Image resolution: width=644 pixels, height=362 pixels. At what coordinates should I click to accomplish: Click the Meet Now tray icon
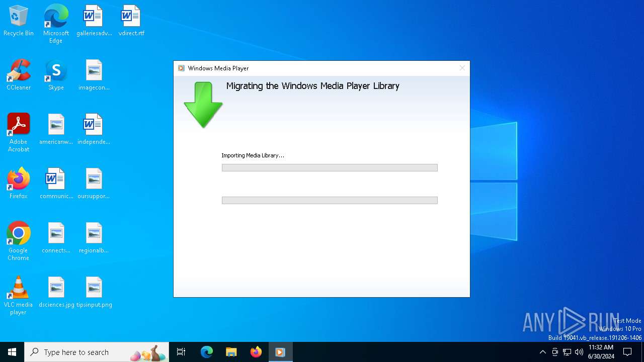click(x=555, y=352)
